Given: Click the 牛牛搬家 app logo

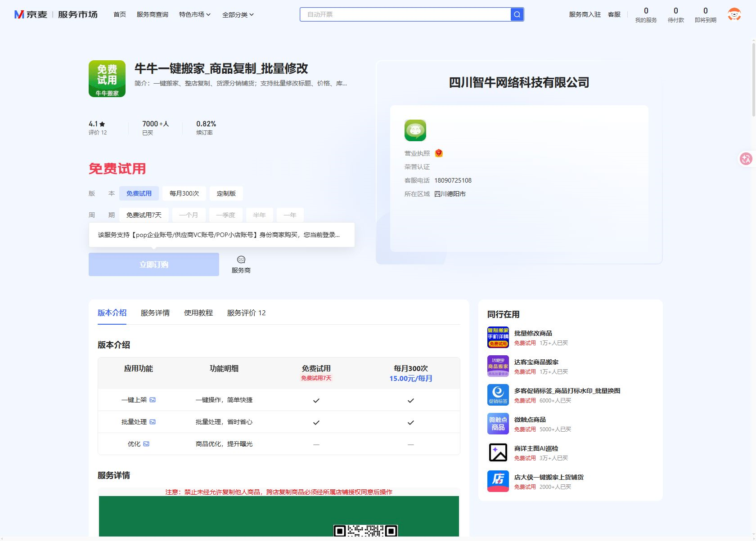Looking at the screenshot, I should [x=107, y=79].
